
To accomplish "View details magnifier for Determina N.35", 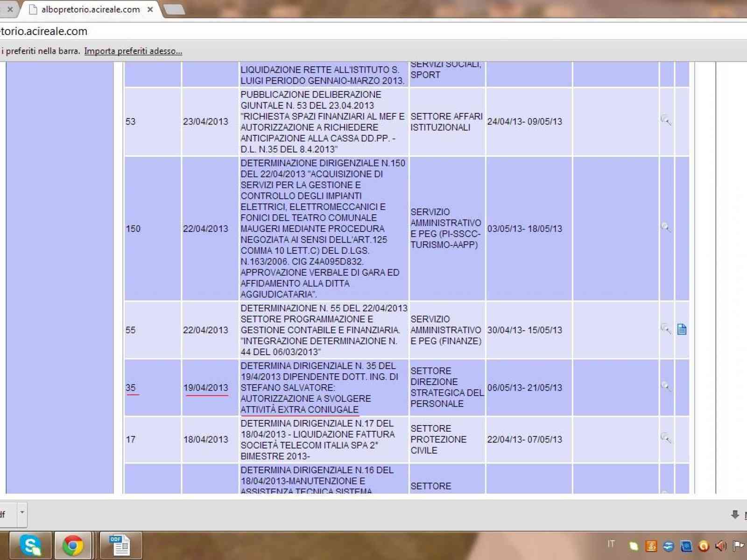I will pyautogui.click(x=666, y=386).
